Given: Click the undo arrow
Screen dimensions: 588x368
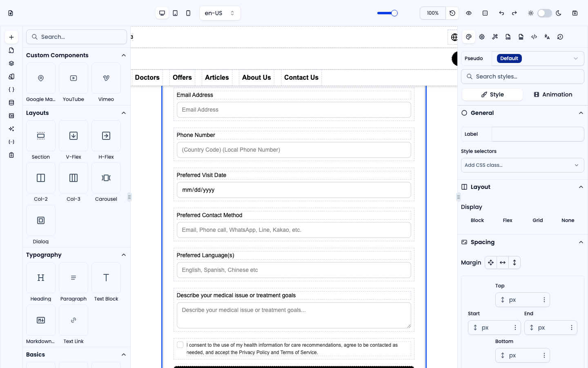Looking at the screenshot, I should tap(501, 13).
